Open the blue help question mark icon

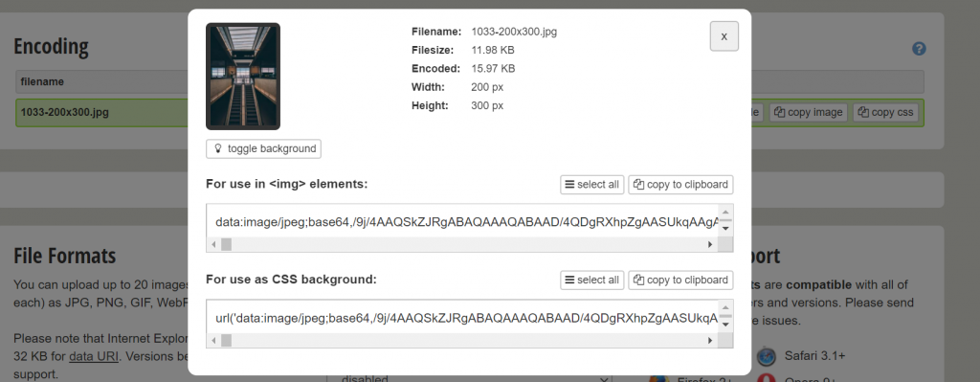[x=919, y=49]
